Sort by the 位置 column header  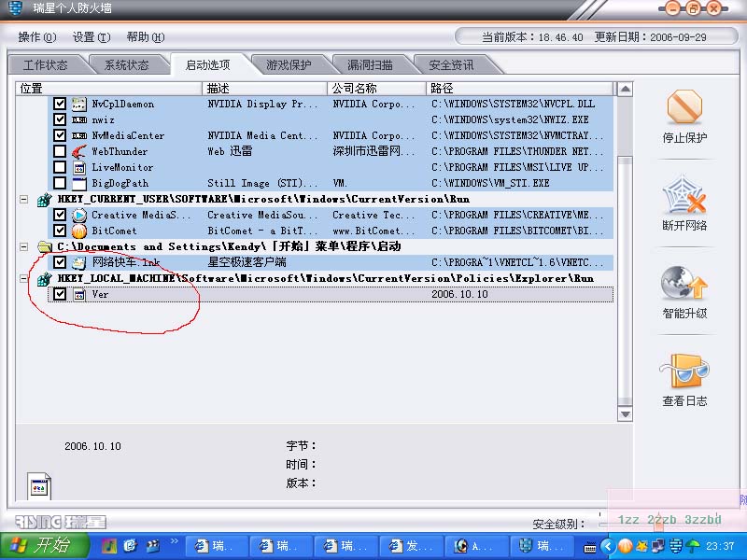(x=109, y=89)
